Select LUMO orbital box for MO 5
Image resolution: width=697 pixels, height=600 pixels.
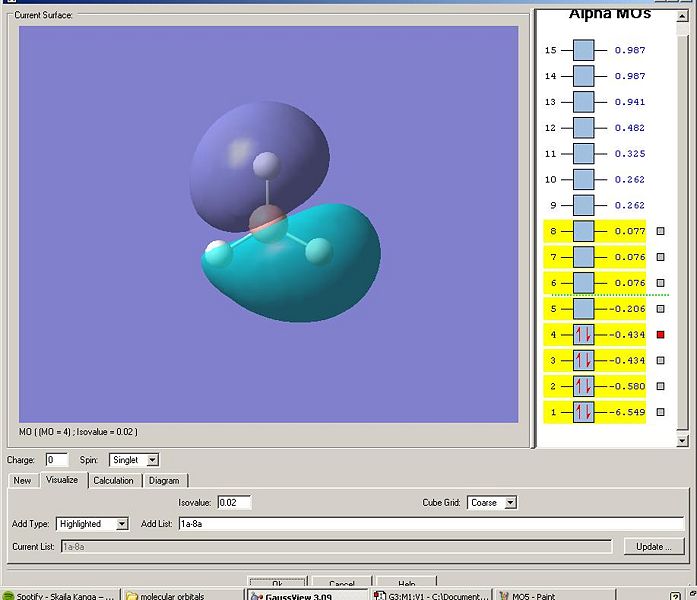[x=583, y=308]
